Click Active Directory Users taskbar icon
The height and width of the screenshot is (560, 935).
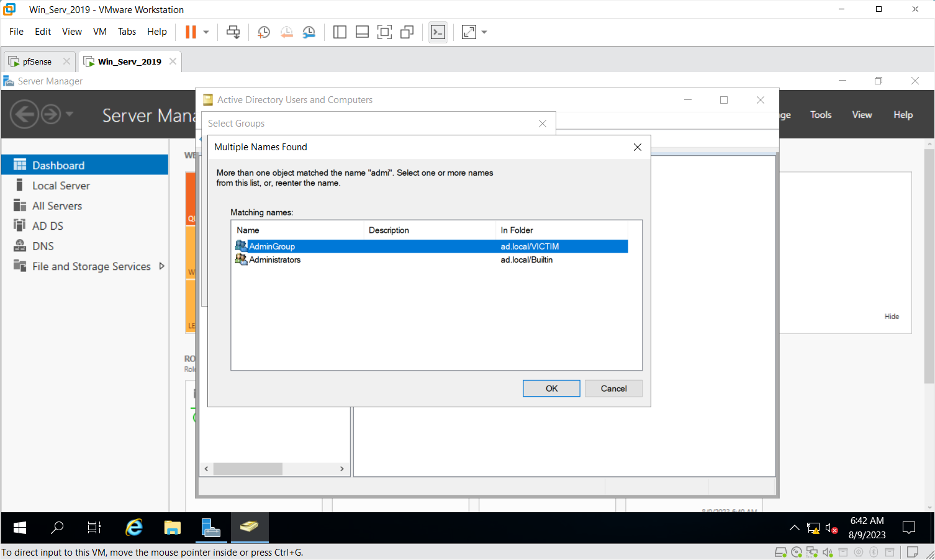click(x=250, y=528)
